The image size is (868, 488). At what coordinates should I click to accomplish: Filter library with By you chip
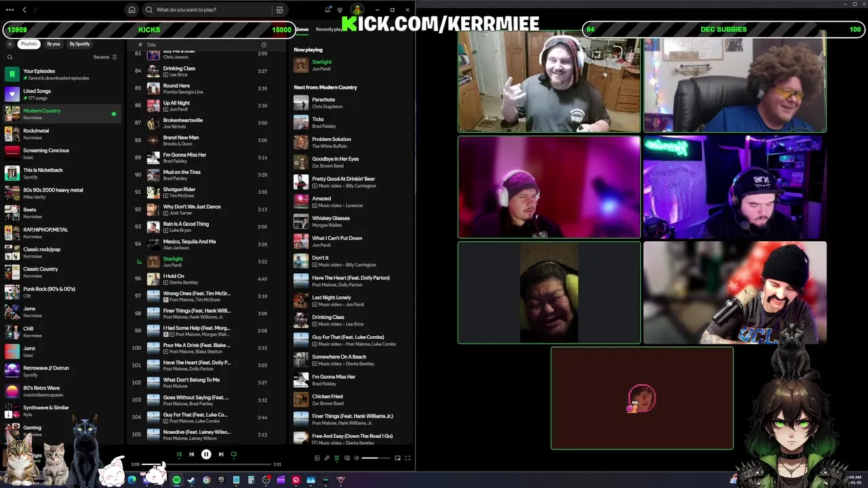click(x=54, y=44)
